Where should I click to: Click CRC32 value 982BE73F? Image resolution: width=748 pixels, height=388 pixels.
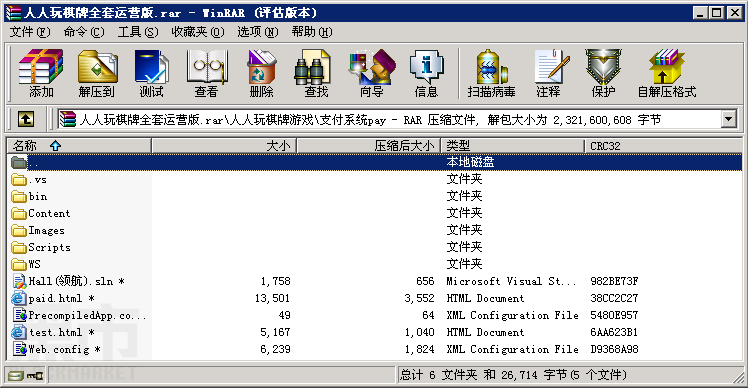point(614,281)
